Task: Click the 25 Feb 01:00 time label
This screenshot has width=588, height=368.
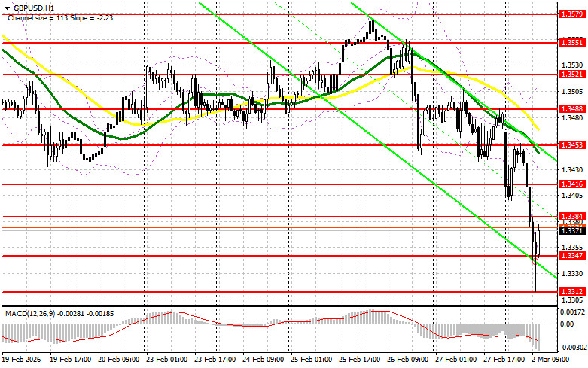Action: (311, 360)
